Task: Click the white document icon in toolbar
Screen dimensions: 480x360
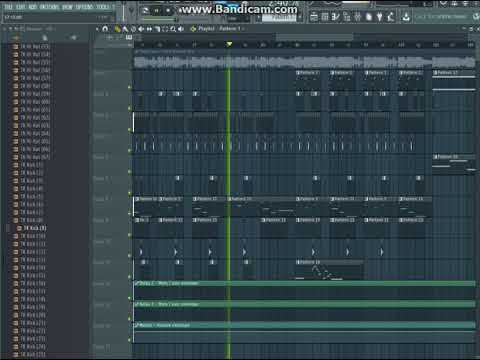Action: pyautogui.click(x=369, y=17)
